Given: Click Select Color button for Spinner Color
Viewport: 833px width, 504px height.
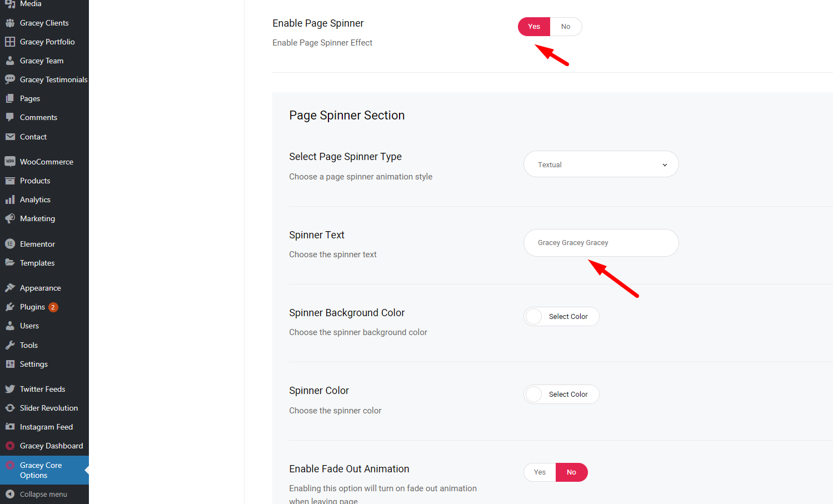Looking at the screenshot, I should pos(568,395).
